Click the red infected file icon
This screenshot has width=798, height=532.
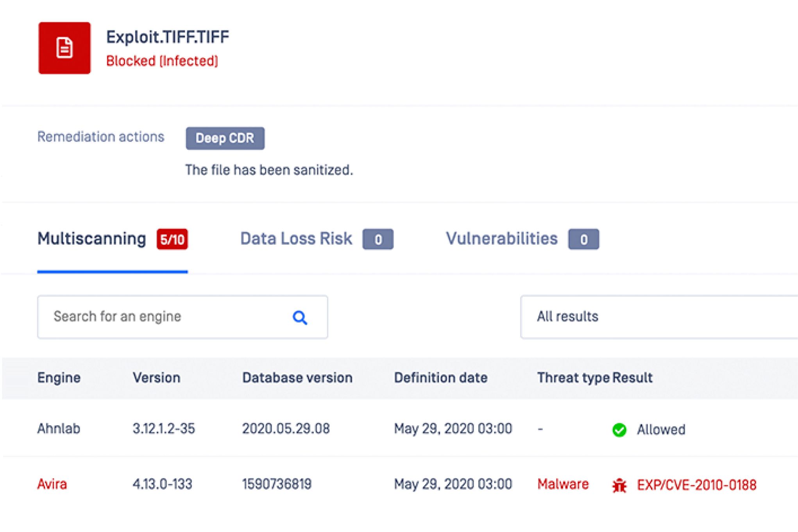click(64, 48)
